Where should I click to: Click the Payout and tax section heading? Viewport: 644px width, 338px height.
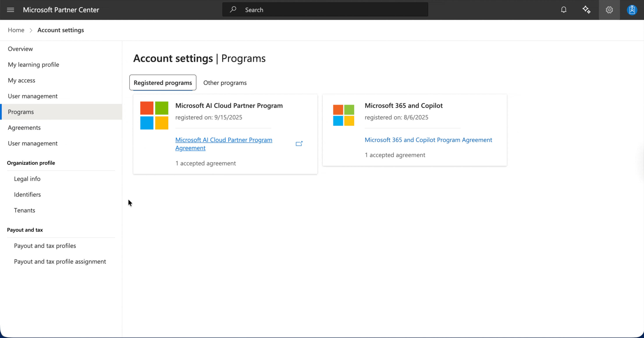point(25,230)
